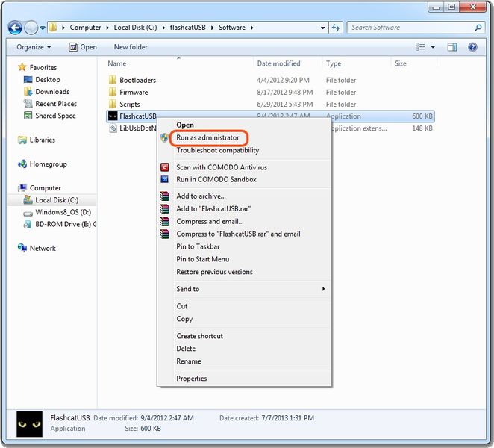Select Local Disk (C:) in navigation pane
The width and height of the screenshot is (494, 448).
56,200
